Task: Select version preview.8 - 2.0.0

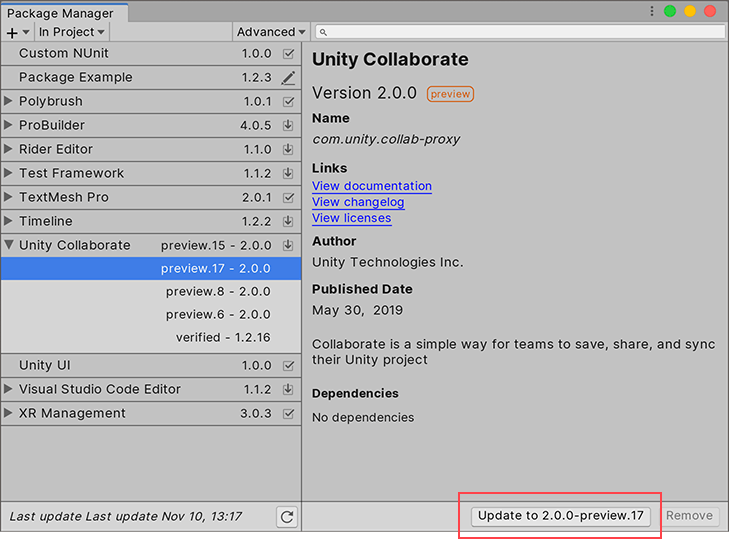Action: point(151,292)
